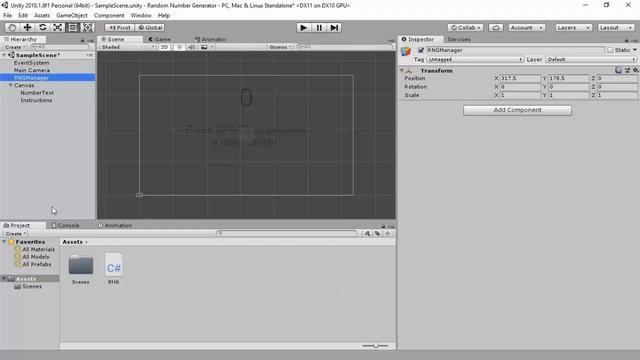This screenshot has height=360, width=640.
Task: Open the Transform help reference icon
Action: click(x=618, y=70)
